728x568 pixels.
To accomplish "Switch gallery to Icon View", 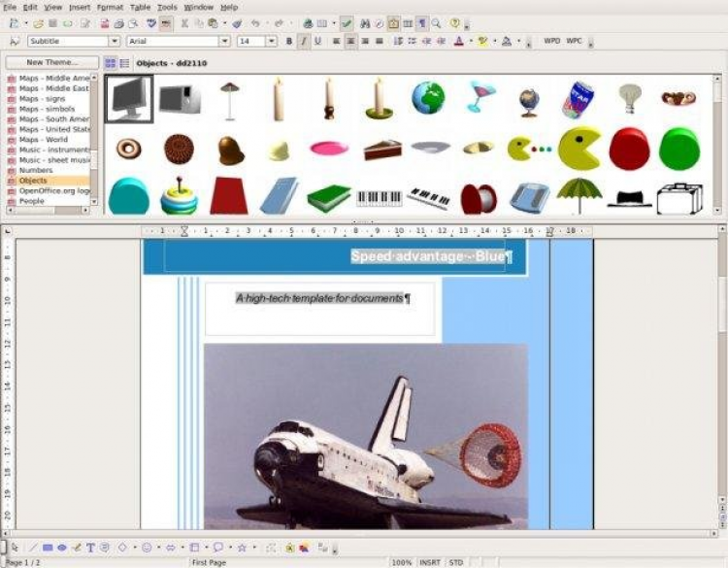I will click(x=110, y=63).
